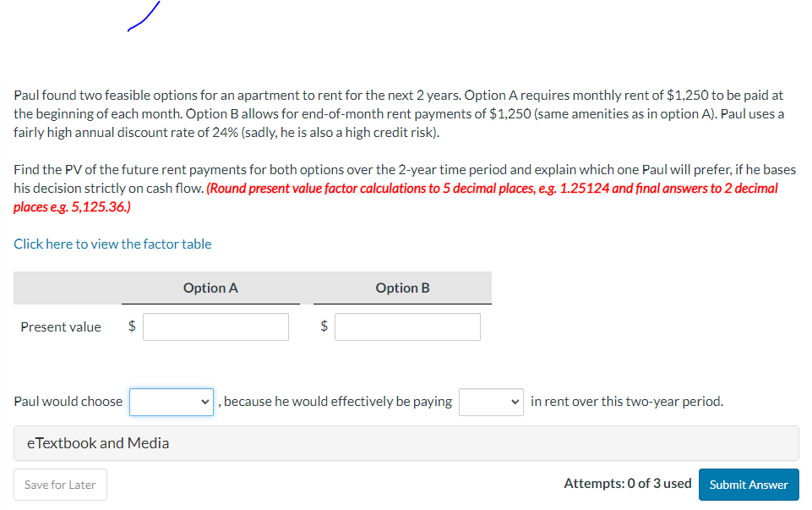Click the eTextbook and Media bar
The height and width of the screenshot is (510, 812).
[404, 442]
